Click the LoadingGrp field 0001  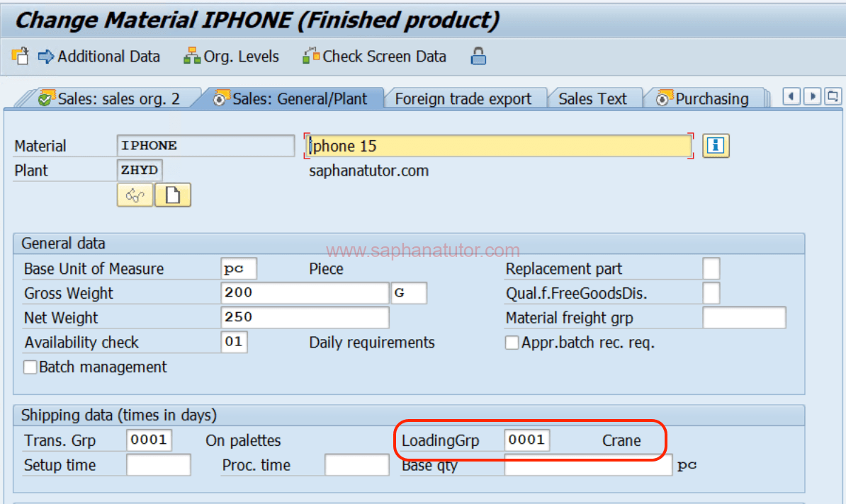[527, 440]
